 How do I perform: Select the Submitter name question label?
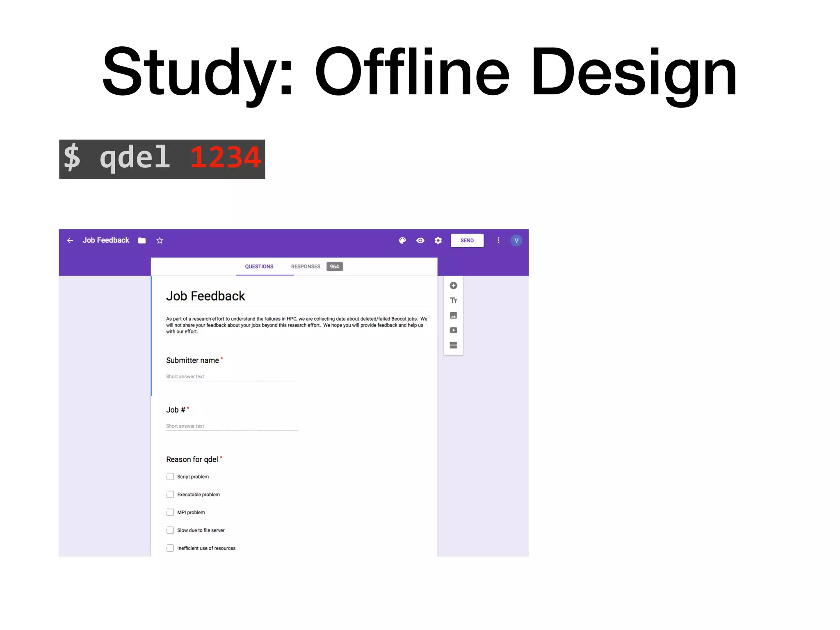(x=192, y=361)
